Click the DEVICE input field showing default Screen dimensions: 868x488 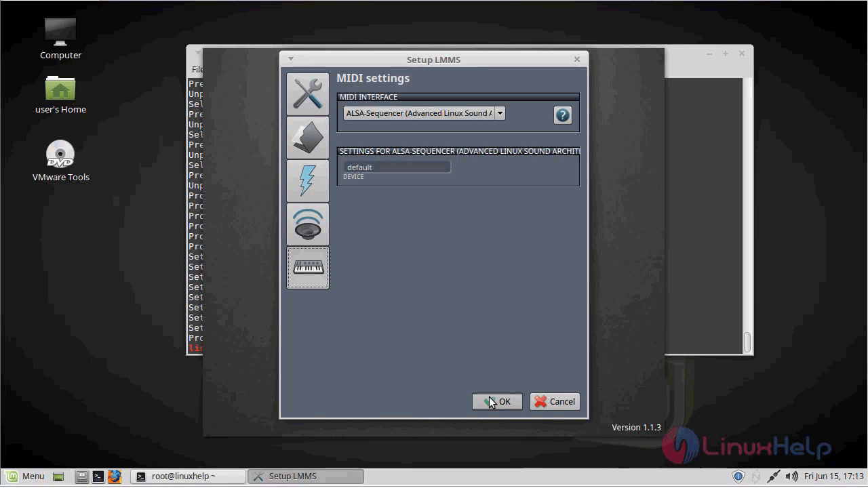click(x=397, y=167)
